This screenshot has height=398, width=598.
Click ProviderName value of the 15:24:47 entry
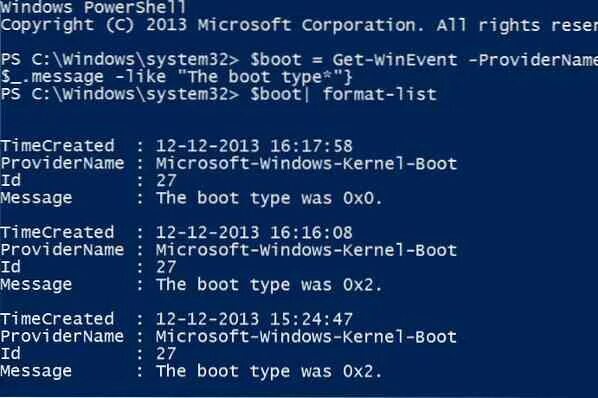pos(306,336)
